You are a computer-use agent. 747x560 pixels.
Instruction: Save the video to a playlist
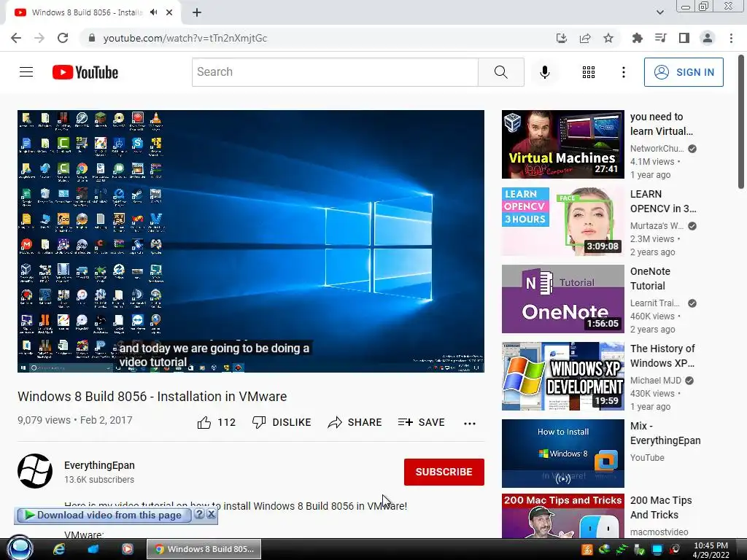pos(421,422)
